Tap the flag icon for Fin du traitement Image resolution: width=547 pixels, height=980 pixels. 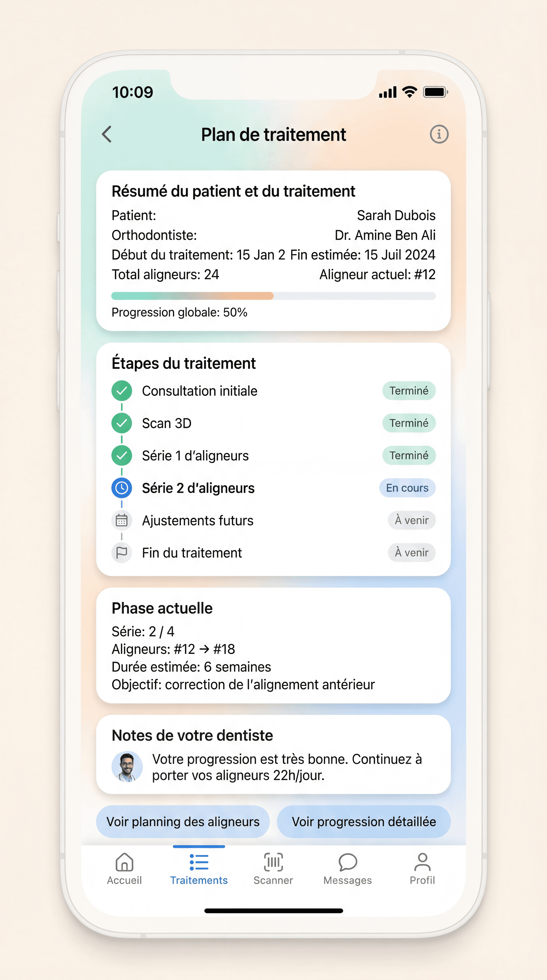[122, 552]
